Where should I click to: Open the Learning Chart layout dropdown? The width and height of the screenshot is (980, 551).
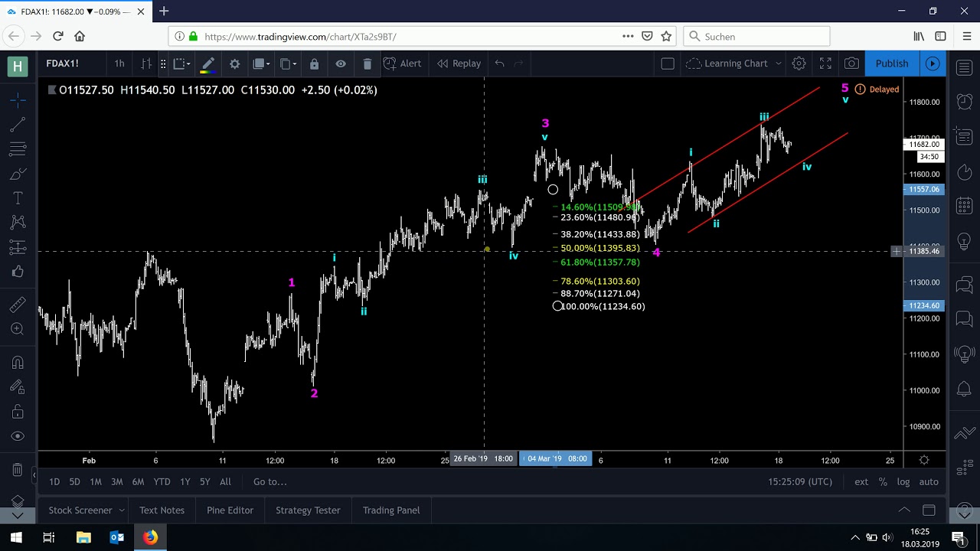click(x=733, y=64)
